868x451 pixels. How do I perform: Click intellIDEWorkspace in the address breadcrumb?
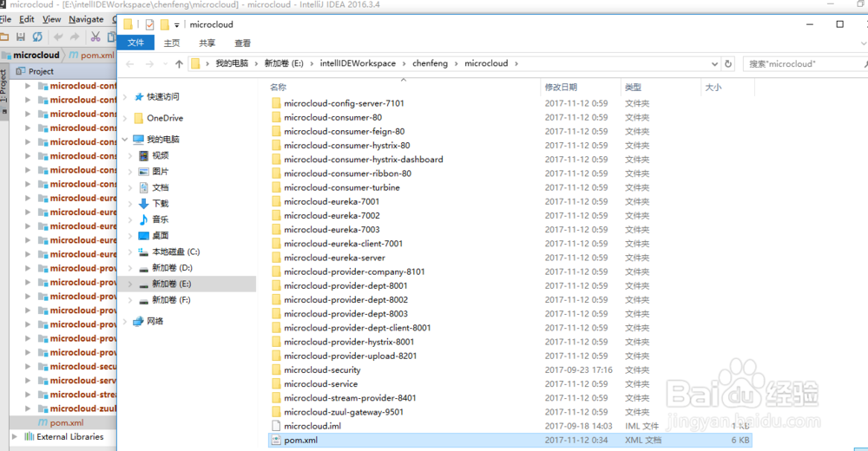[x=358, y=63]
